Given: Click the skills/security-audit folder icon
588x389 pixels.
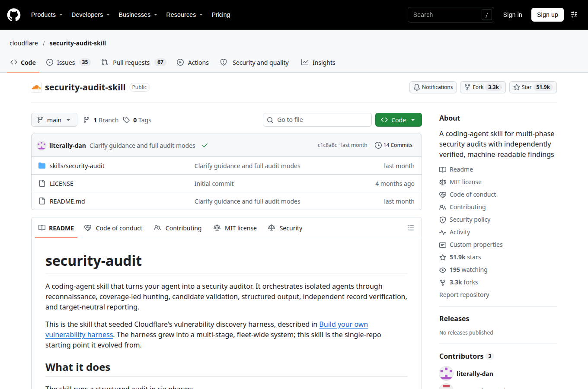Looking at the screenshot, I should pyautogui.click(x=42, y=166).
